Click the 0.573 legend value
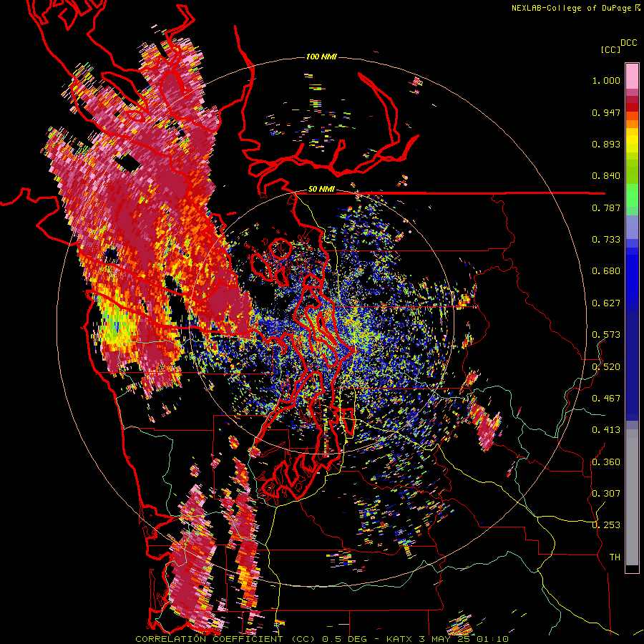Viewport: 644px width, 644px height. [606, 335]
